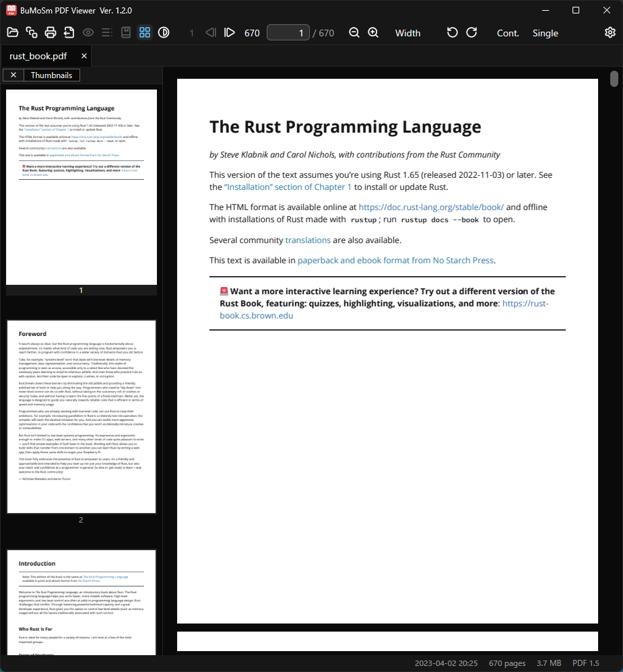Close the Thumbnails side panel
This screenshot has height=672, width=623.
(13, 75)
